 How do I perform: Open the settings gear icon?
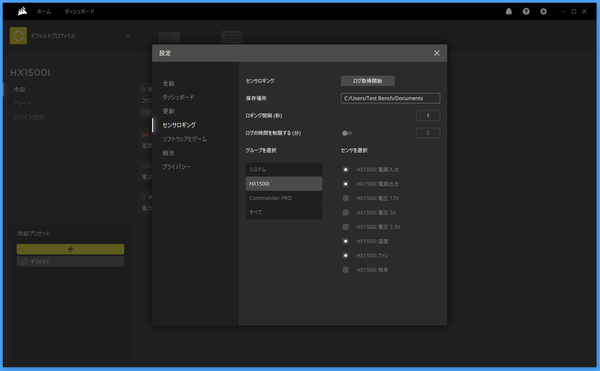click(543, 11)
